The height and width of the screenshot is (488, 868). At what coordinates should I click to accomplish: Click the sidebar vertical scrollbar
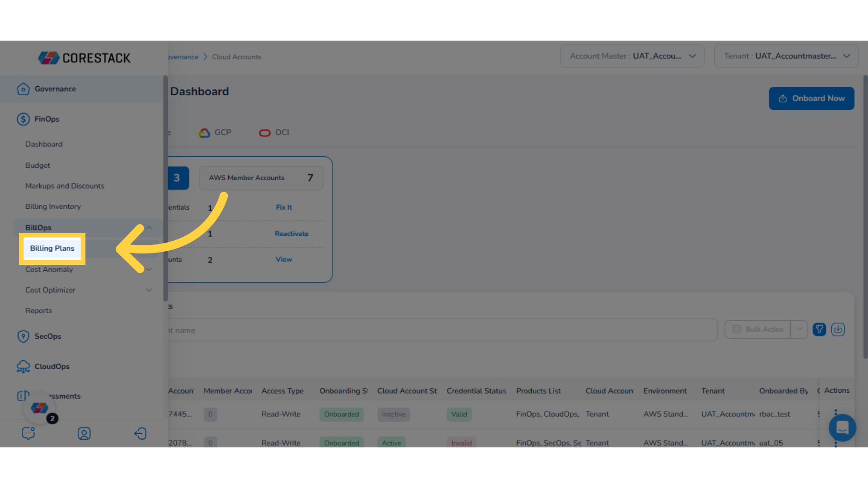pyautogui.click(x=165, y=188)
